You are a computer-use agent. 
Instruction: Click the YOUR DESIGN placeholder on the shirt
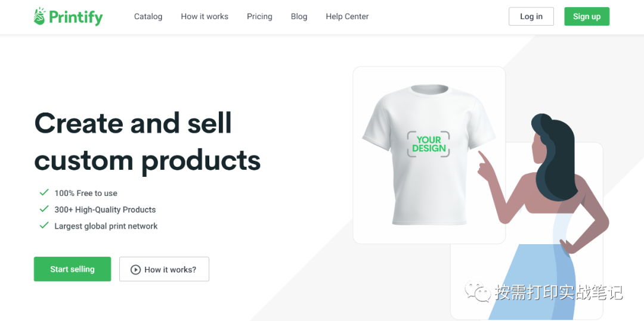428,144
